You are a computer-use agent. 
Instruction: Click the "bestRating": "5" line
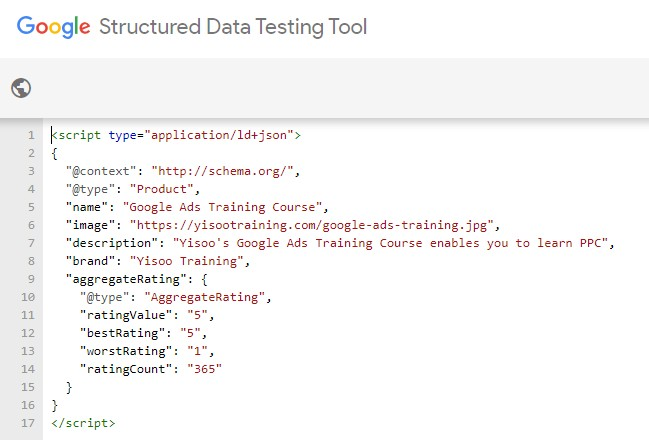143,333
